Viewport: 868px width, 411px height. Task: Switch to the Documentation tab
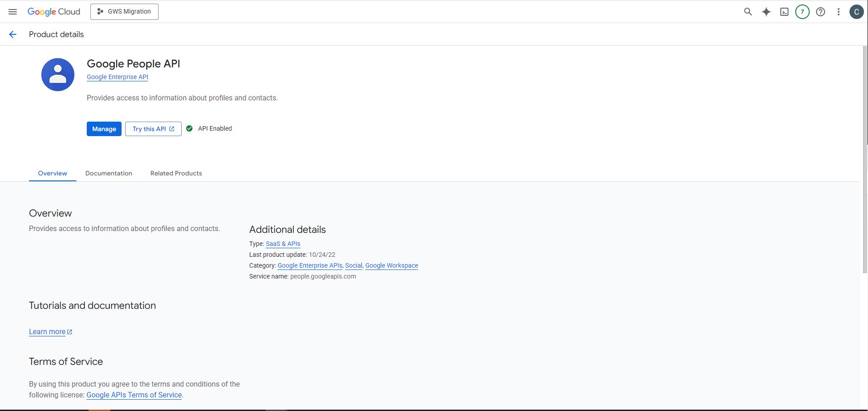[x=108, y=173]
